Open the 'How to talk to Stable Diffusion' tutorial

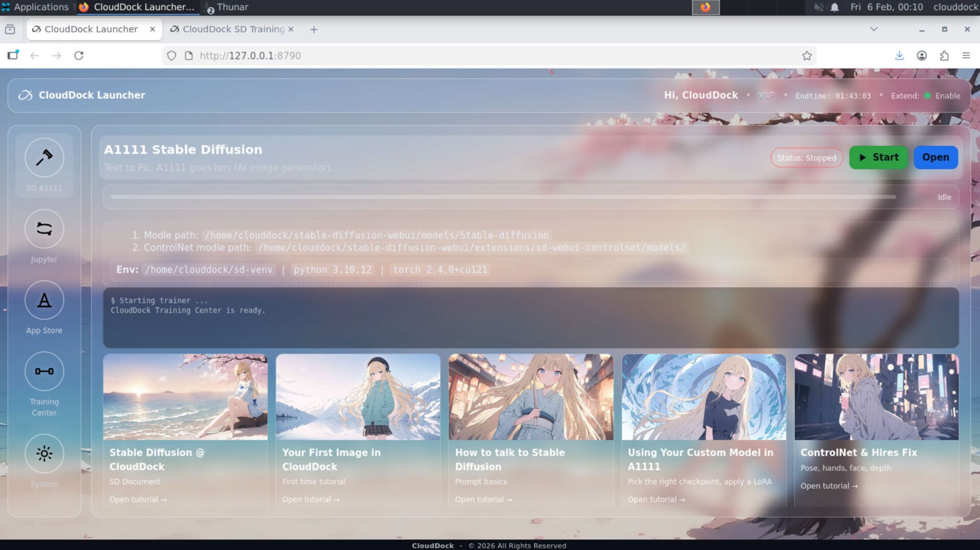coord(483,499)
